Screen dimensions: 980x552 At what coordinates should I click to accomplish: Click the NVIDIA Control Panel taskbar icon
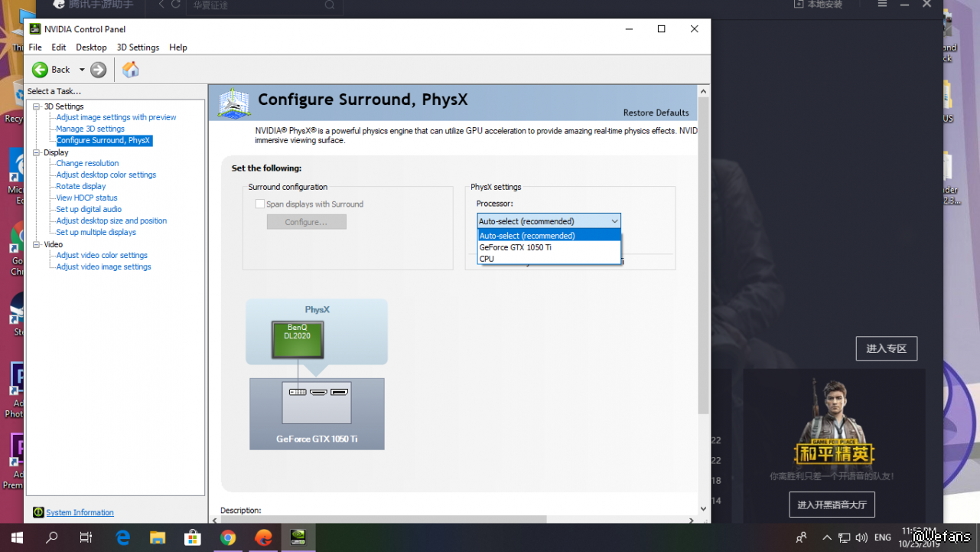[x=298, y=537]
